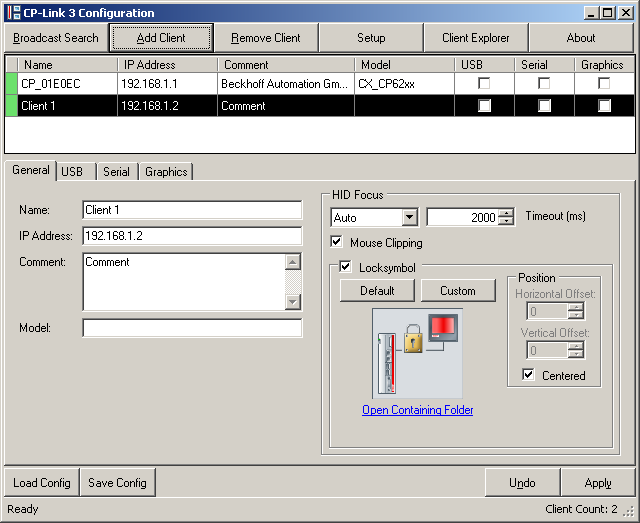This screenshot has width=640, height=523.
Task: Toggle USB checkbox in Client 1 row
Action: (484, 106)
